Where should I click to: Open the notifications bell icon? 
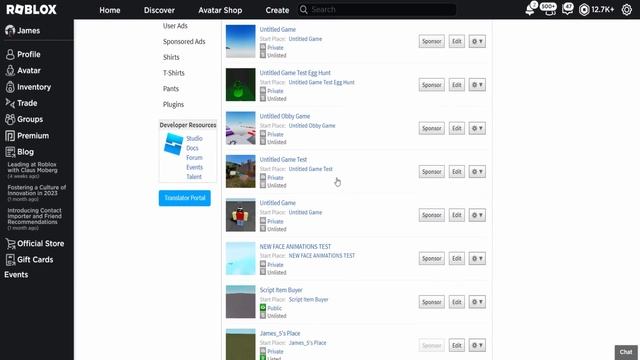click(531, 9)
